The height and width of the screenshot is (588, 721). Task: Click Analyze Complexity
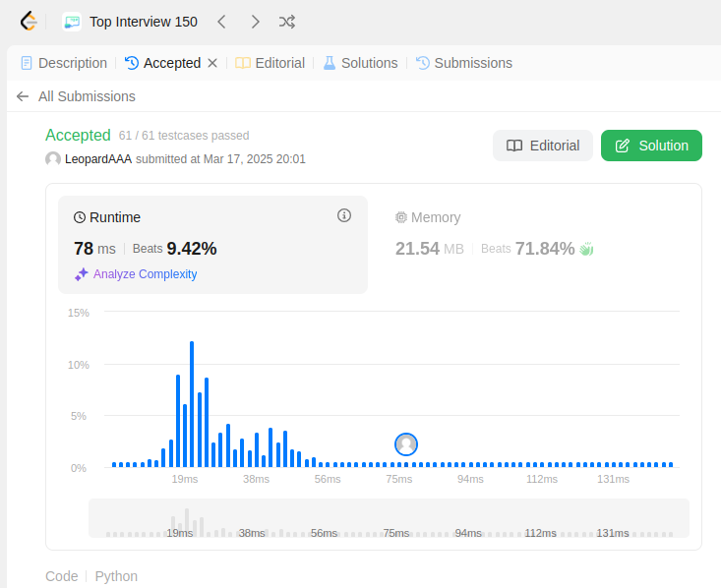[146, 274]
